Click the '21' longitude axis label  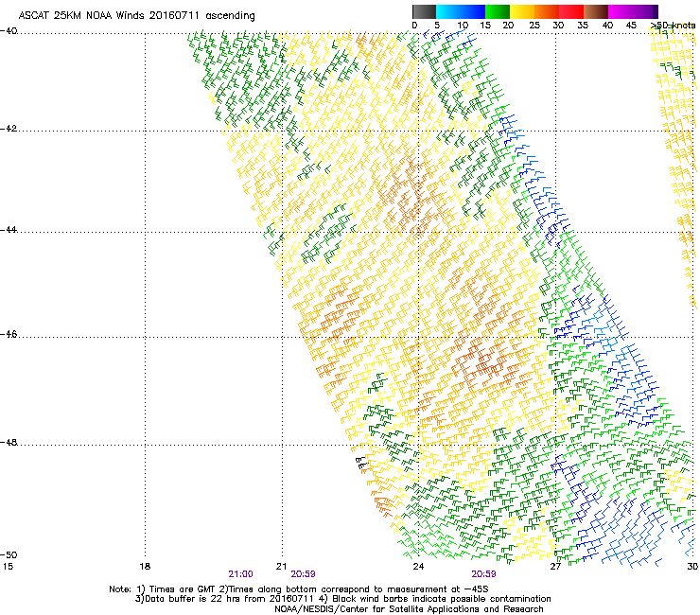coord(281,567)
